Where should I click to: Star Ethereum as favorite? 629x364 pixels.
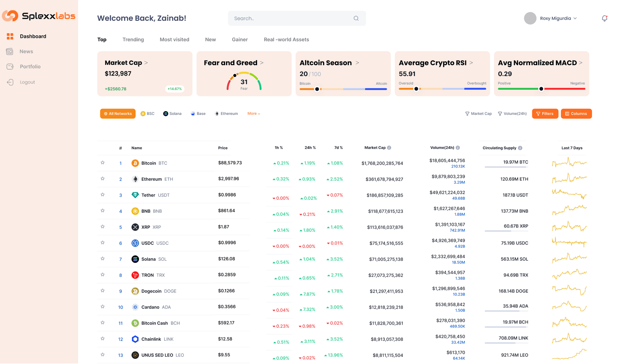point(103,179)
